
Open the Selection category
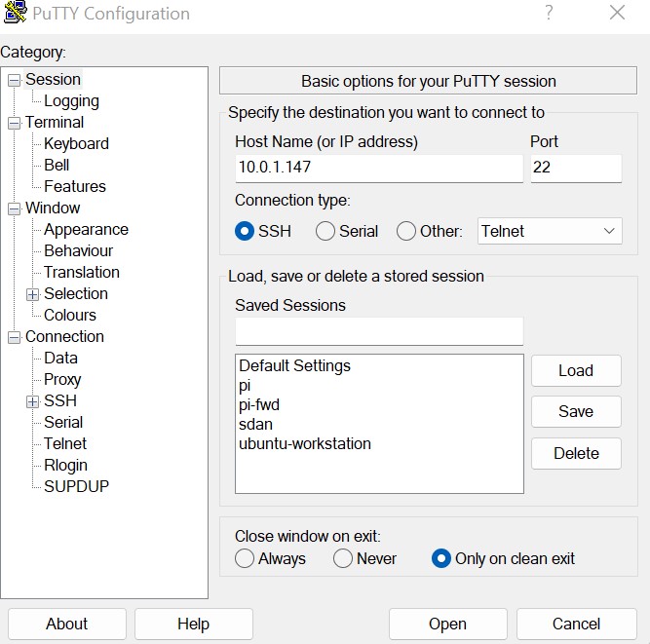point(76,294)
